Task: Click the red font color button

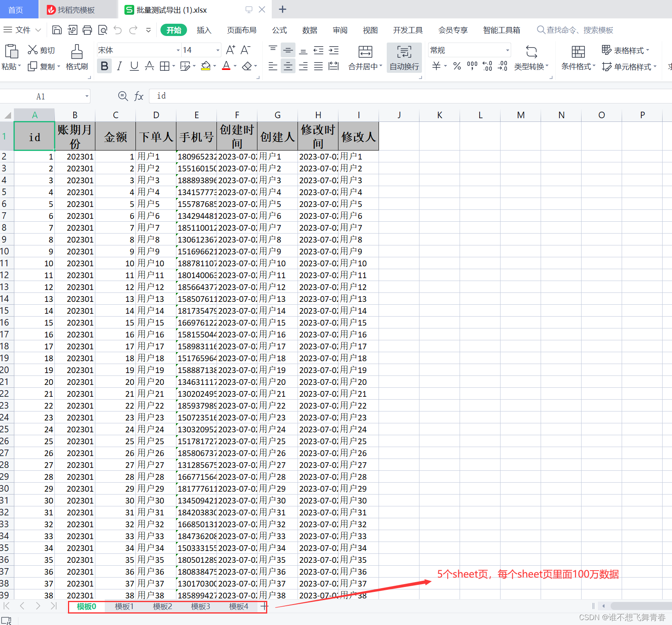Action: (x=226, y=66)
